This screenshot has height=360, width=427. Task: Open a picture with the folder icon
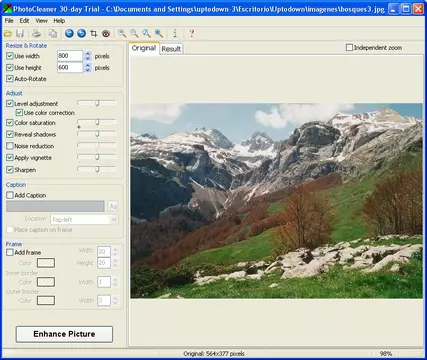[x=8, y=33]
